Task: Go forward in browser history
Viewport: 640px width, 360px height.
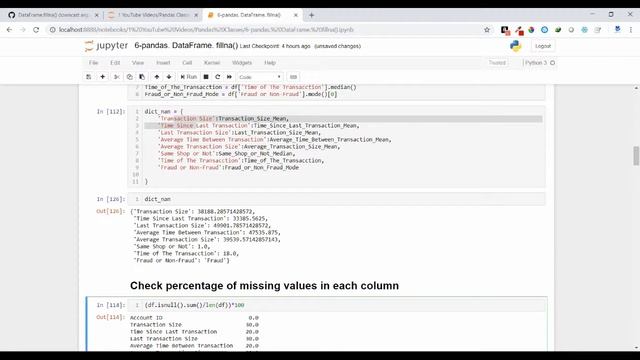Action: click(23, 30)
